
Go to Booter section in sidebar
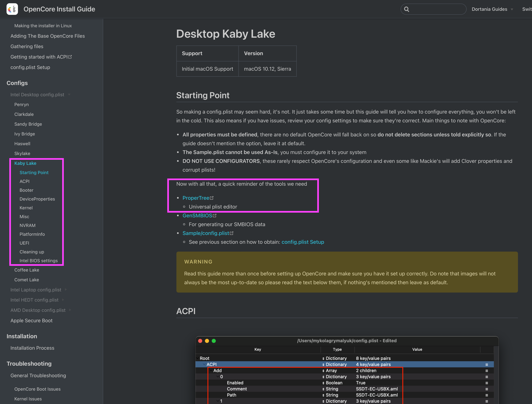[x=26, y=190]
